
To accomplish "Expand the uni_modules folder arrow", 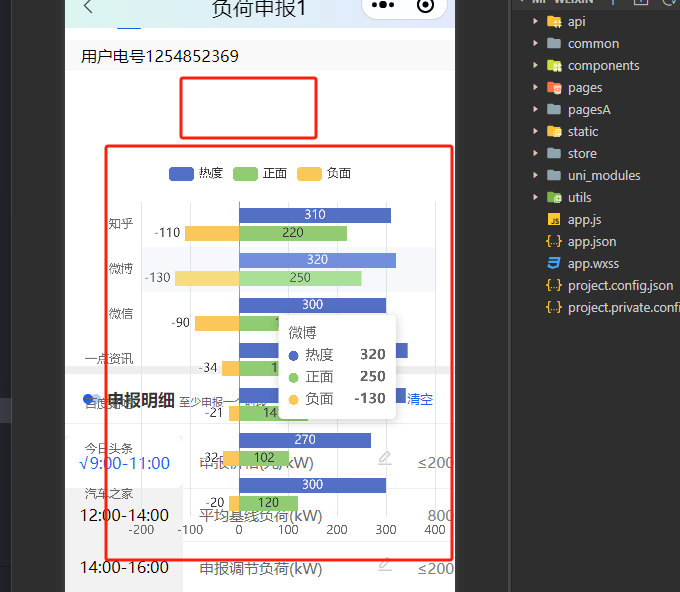I will (x=535, y=175).
